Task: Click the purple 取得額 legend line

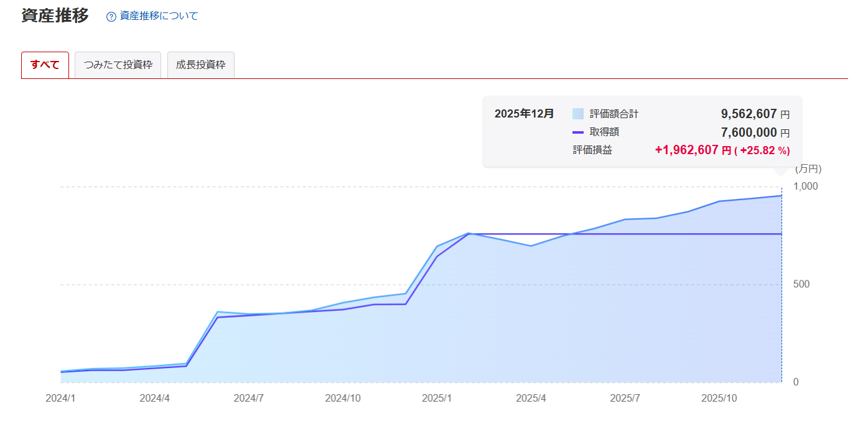Action: pyautogui.click(x=578, y=132)
